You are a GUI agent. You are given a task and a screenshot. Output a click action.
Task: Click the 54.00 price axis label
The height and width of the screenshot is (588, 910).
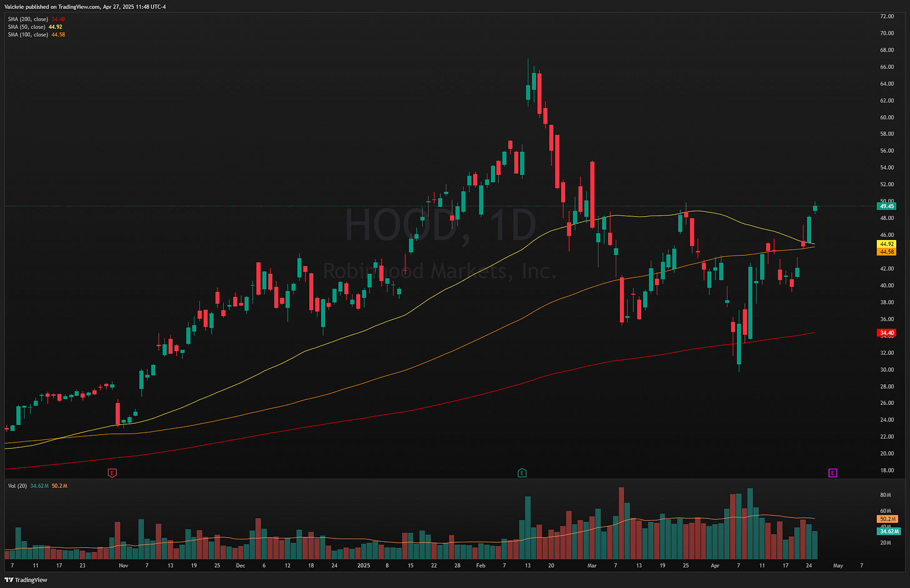887,167
